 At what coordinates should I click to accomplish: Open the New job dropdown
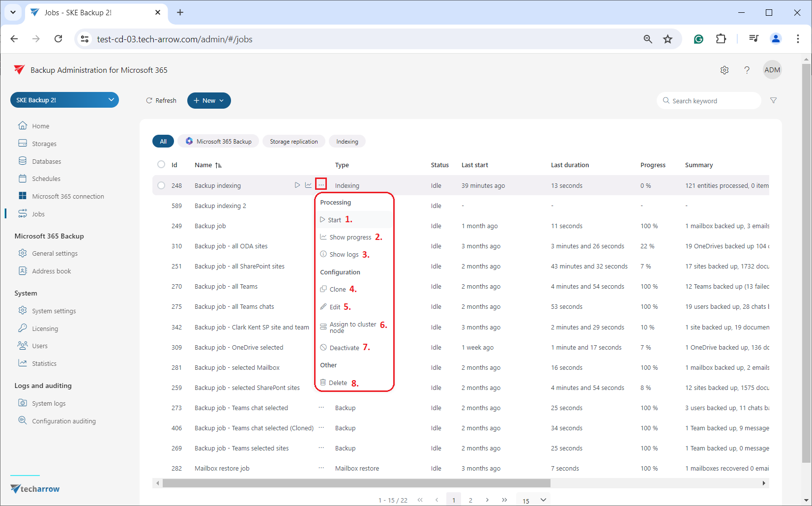[209, 100]
